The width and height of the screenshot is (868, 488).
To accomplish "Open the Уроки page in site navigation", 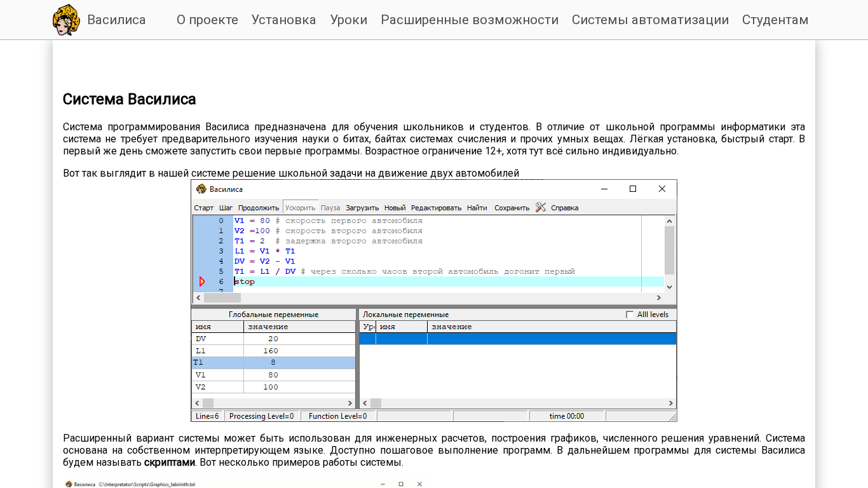I will [348, 20].
